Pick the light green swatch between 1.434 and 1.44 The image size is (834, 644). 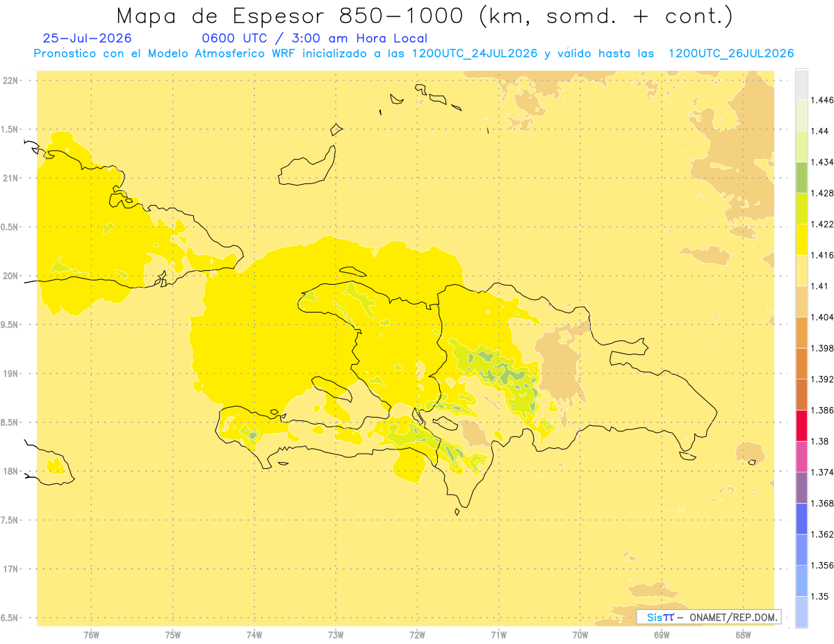pyautogui.click(x=801, y=146)
